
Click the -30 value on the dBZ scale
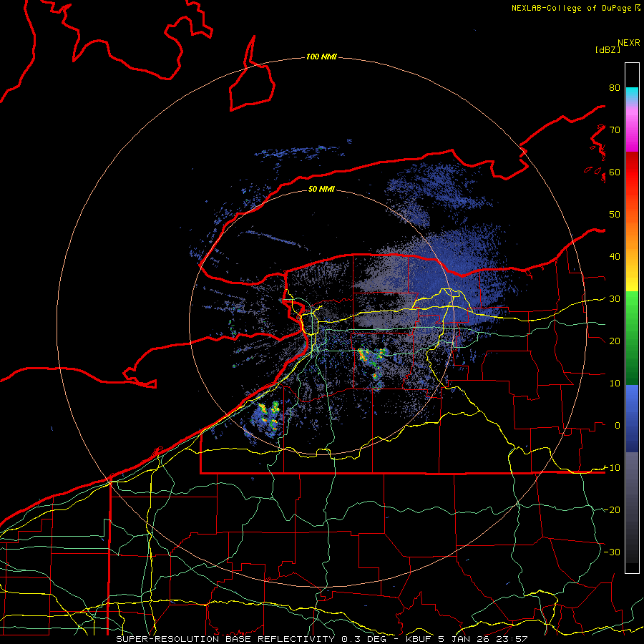(612, 552)
